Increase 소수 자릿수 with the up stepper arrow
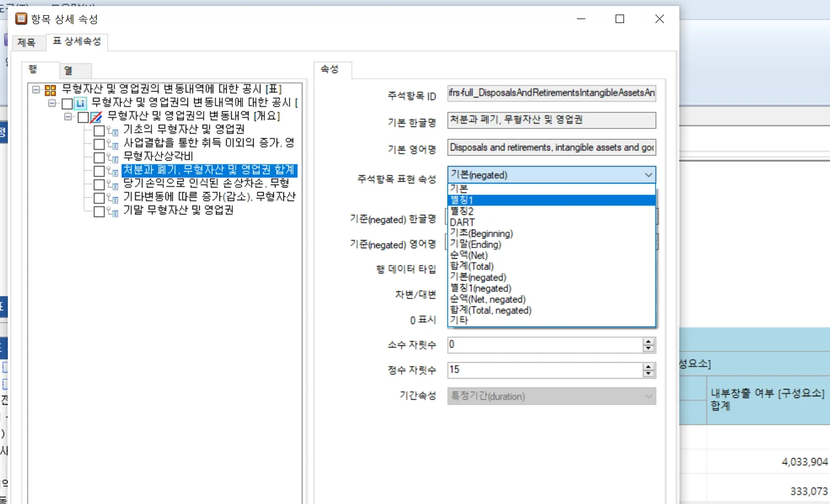The width and height of the screenshot is (830, 504). (649, 341)
